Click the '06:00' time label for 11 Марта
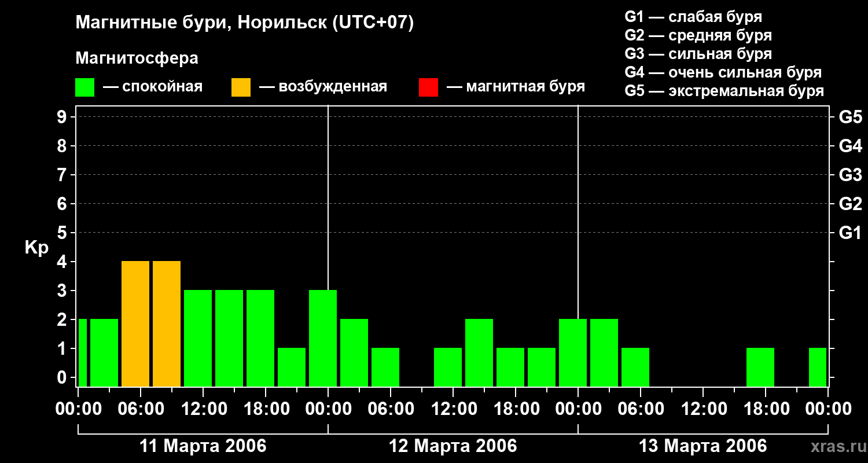The height and width of the screenshot is (463, 868). [x=141, y=409]
